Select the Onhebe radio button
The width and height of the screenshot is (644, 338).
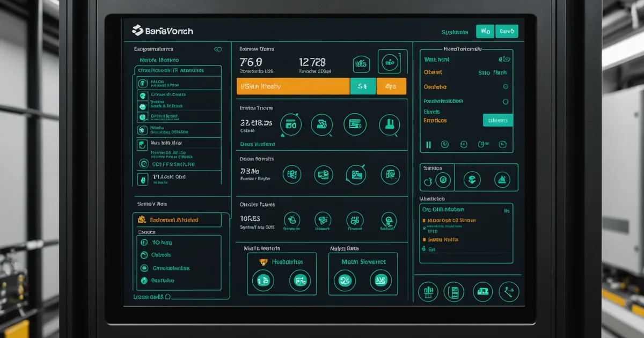click(x=505, y=86)
